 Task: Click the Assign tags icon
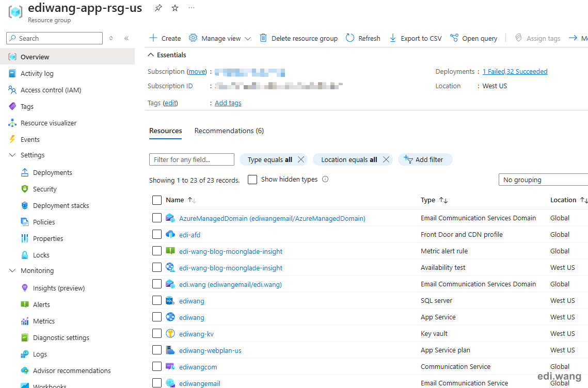518,38
